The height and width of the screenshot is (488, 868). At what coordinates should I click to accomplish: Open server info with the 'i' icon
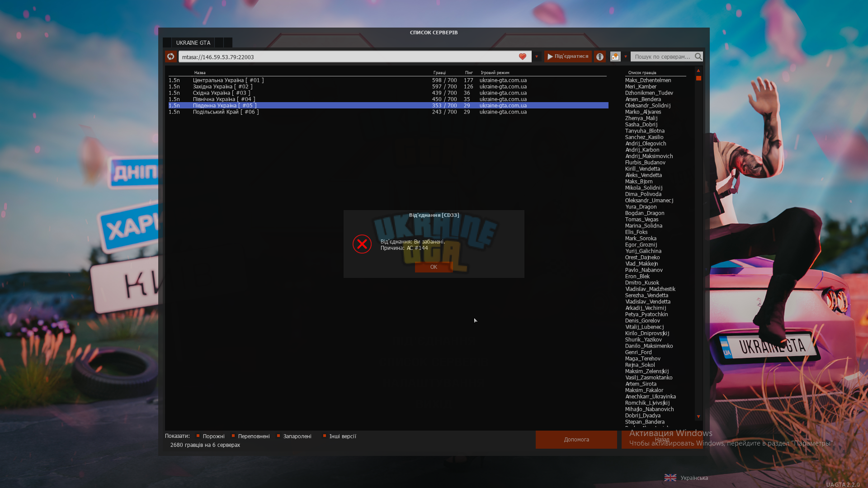click(x=600, y=56)
